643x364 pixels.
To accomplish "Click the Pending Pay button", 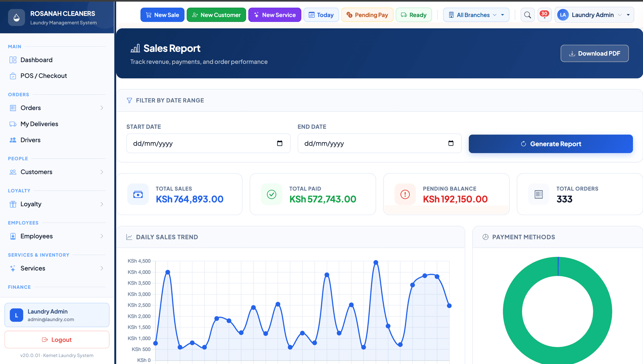I will pos(367,15).
